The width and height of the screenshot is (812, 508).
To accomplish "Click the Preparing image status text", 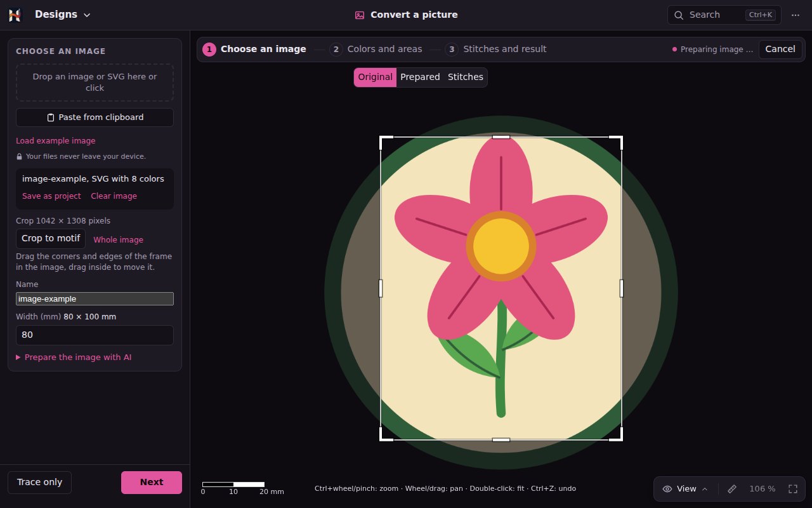I will tap(717, 49).
